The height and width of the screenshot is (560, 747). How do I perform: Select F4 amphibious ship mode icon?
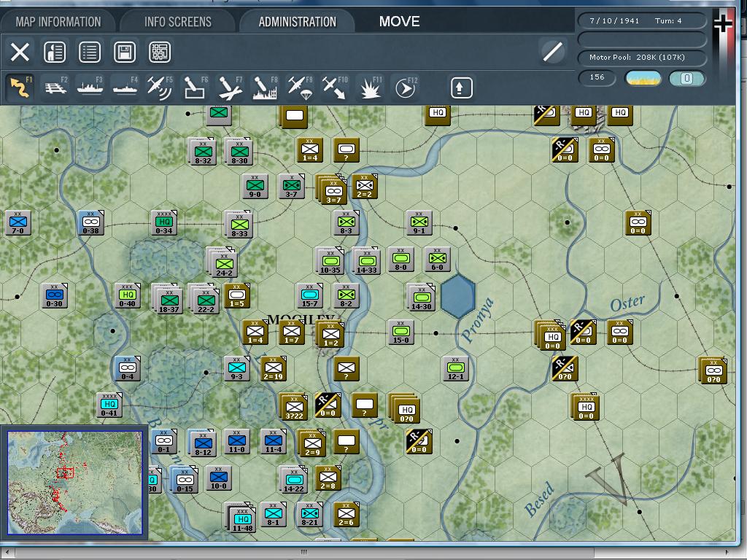click(125, 87)
